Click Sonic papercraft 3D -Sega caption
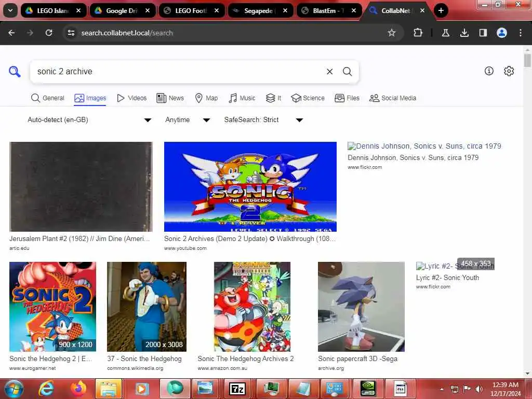532x399 pixels. pyautogui.click(x=357, y=358)
